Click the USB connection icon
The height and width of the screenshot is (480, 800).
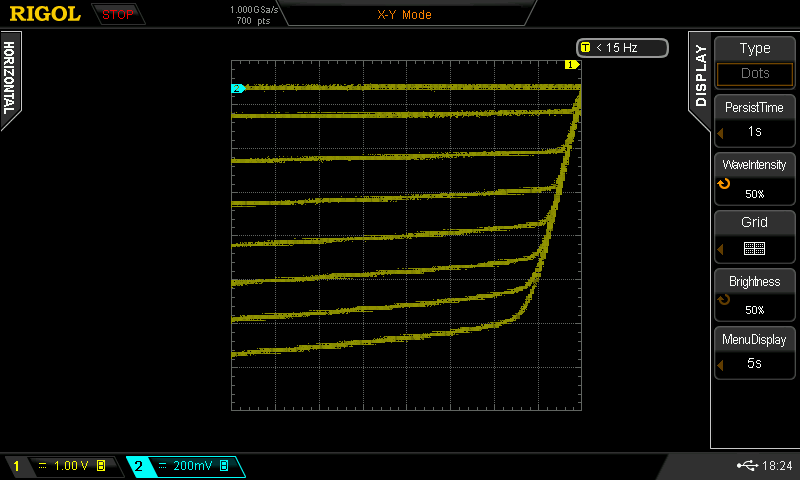[x=748, y=465]
